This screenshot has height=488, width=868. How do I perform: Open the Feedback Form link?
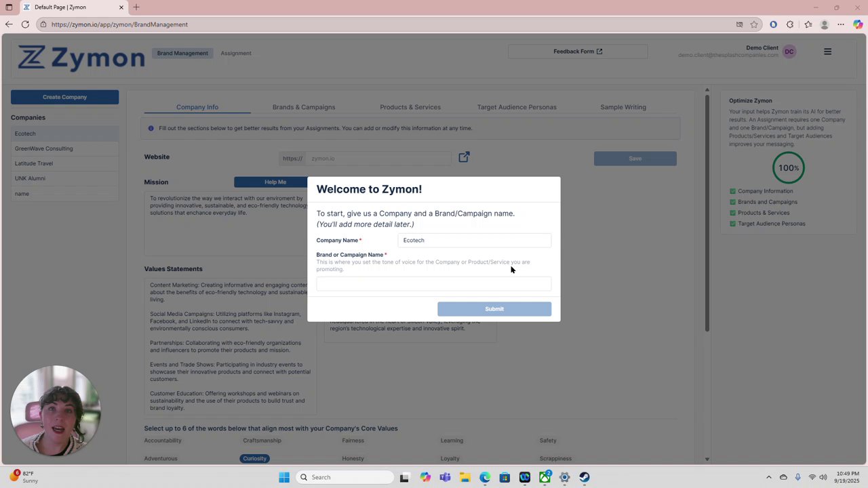(578, 52)
